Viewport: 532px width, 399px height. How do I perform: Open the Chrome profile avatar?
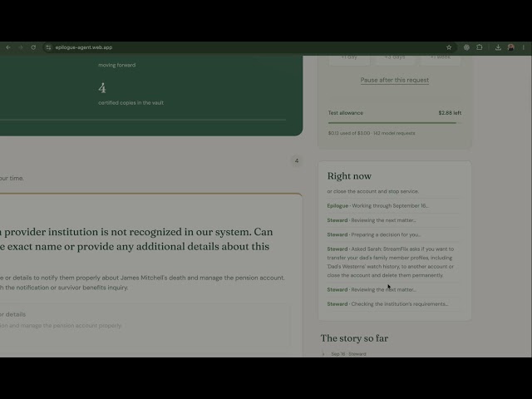pyautogui.click(x=510, y=47)
